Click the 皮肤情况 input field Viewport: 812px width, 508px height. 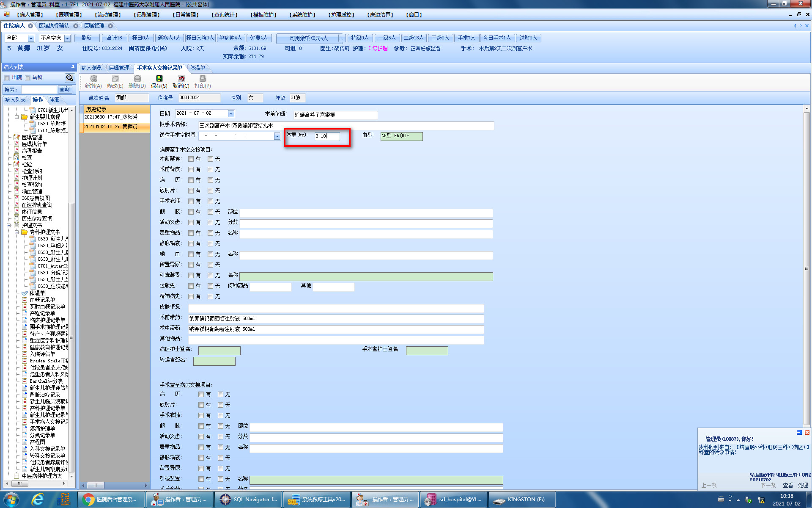336,308
